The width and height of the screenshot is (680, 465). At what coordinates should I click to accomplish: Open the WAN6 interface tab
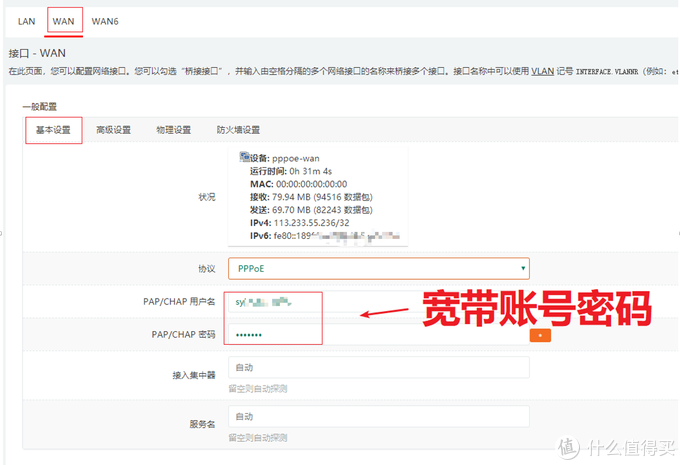pyautogui.click(x=105, y=21)
